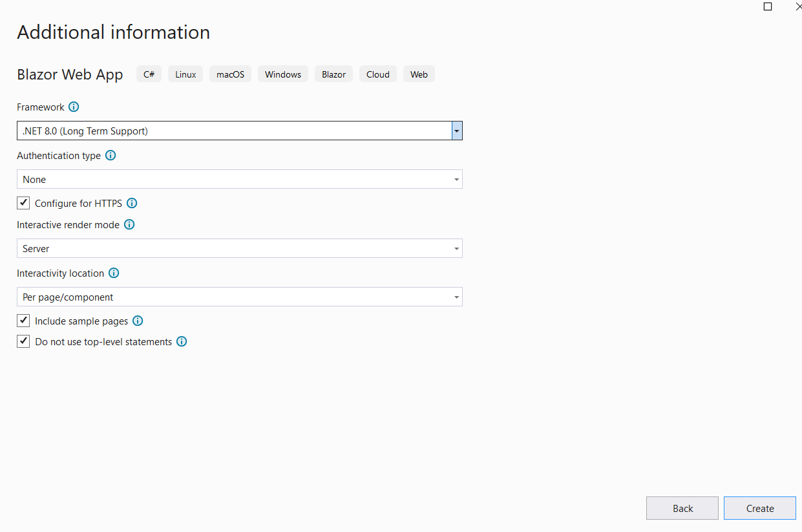
Task: Click the Linux tag
Action: tap(185, 74)
